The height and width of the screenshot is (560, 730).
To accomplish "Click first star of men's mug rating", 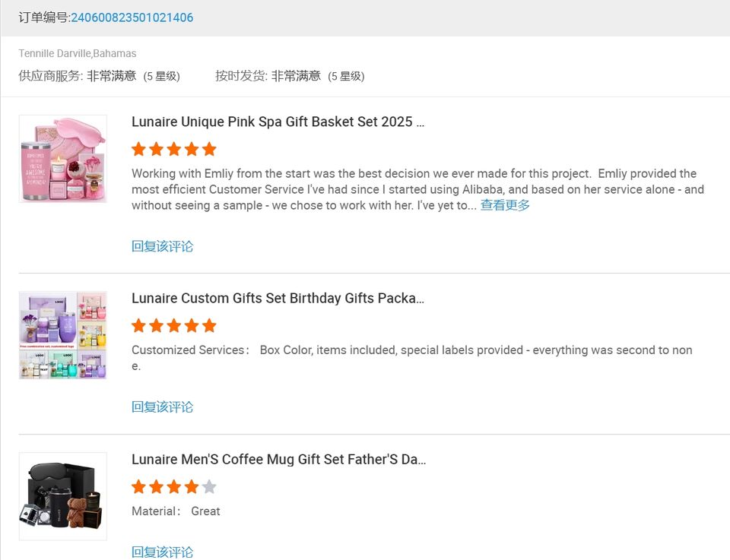I will click(x=139, y=486).
